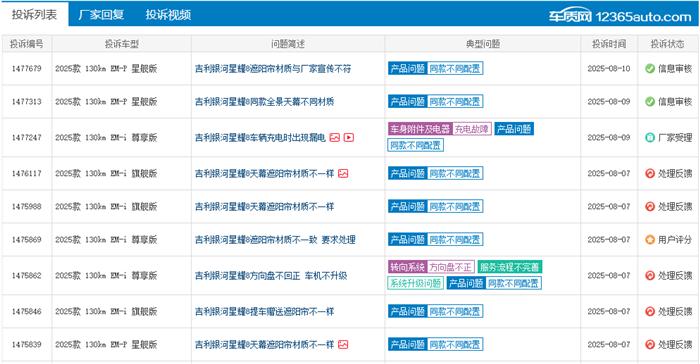Click 同款不同配置 tag in row 1475846
The height and width of the screenshot is (364, 700).
tap(455, 311)
